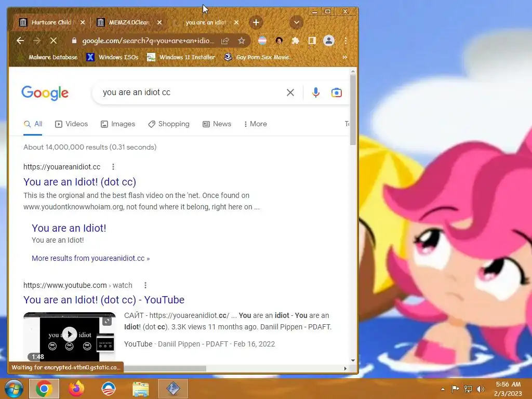Switch to News results
This screenshot has width=532, height=399.
click(x=217, y=124)
